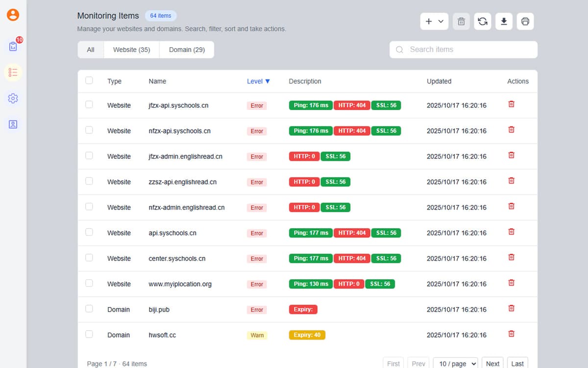Toggle the Level column sort order

(258, 81)
